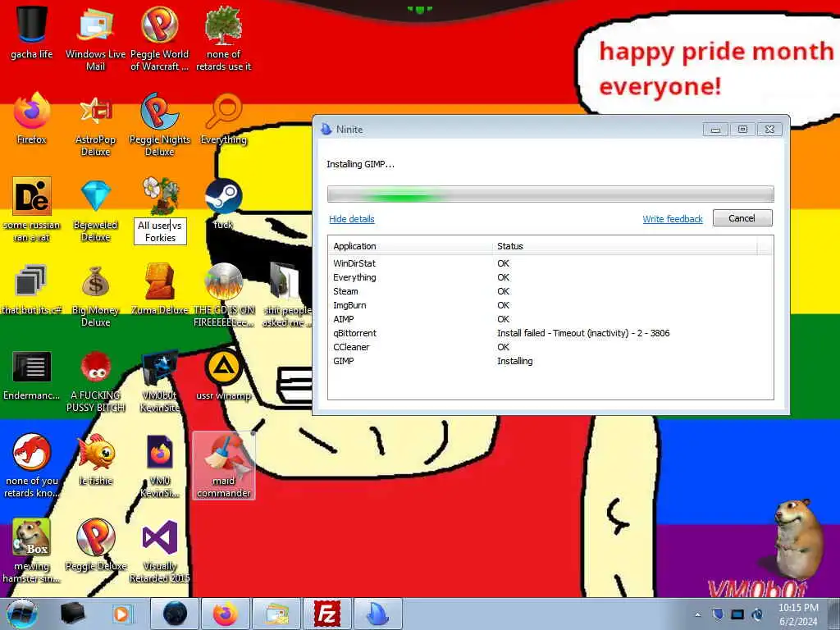Open the Windows Start menu orb

(x=21, y=614)
